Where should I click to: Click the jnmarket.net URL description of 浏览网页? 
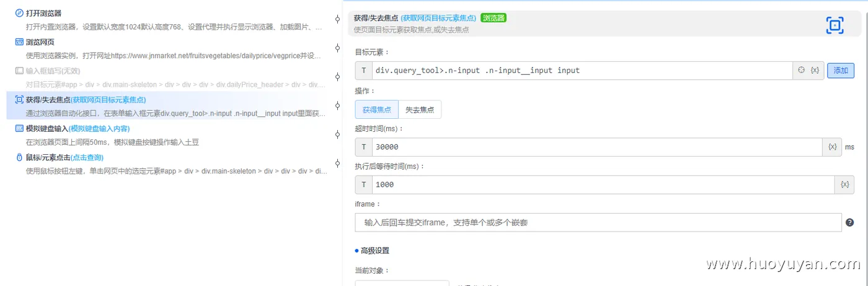[174, 56]
